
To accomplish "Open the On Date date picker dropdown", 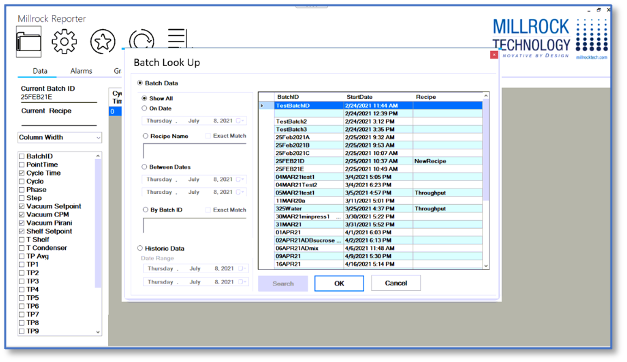I will pos(240,121).
